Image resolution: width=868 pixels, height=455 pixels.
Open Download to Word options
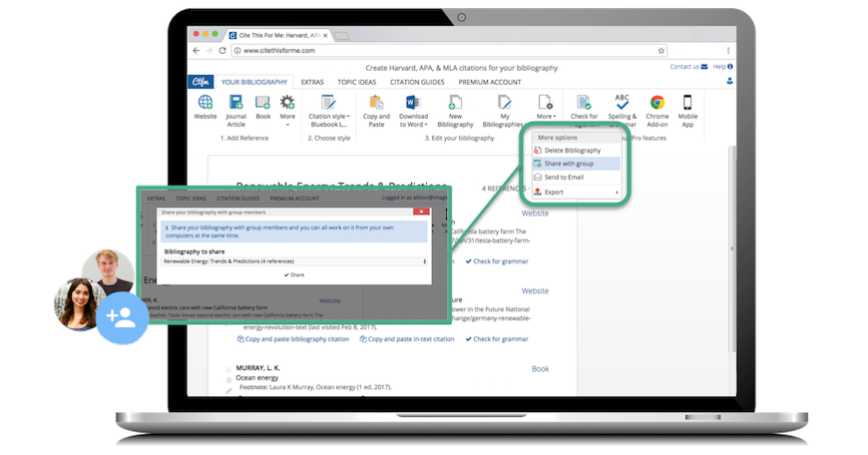[413, 111]
